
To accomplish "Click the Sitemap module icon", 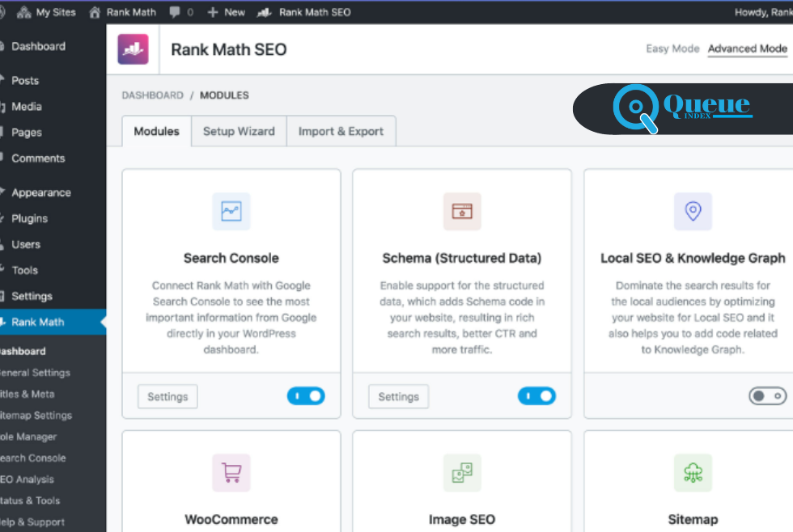I will [693, 472].
